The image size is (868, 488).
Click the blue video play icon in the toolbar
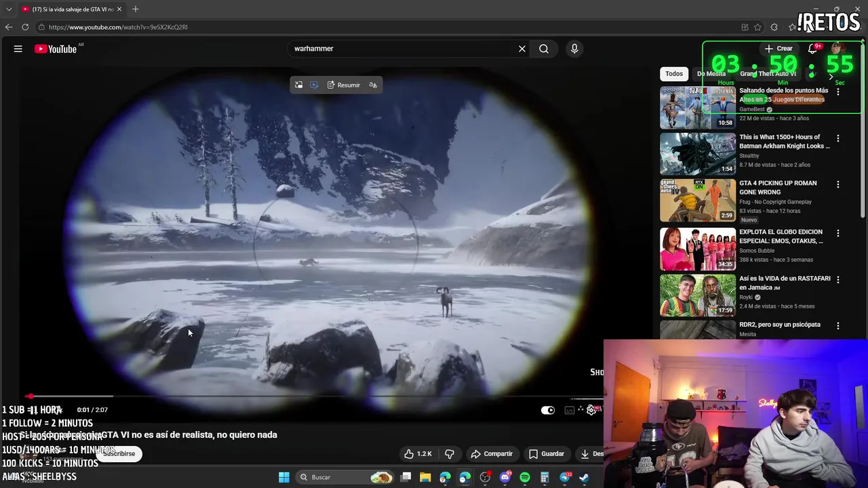coord(314,85)
